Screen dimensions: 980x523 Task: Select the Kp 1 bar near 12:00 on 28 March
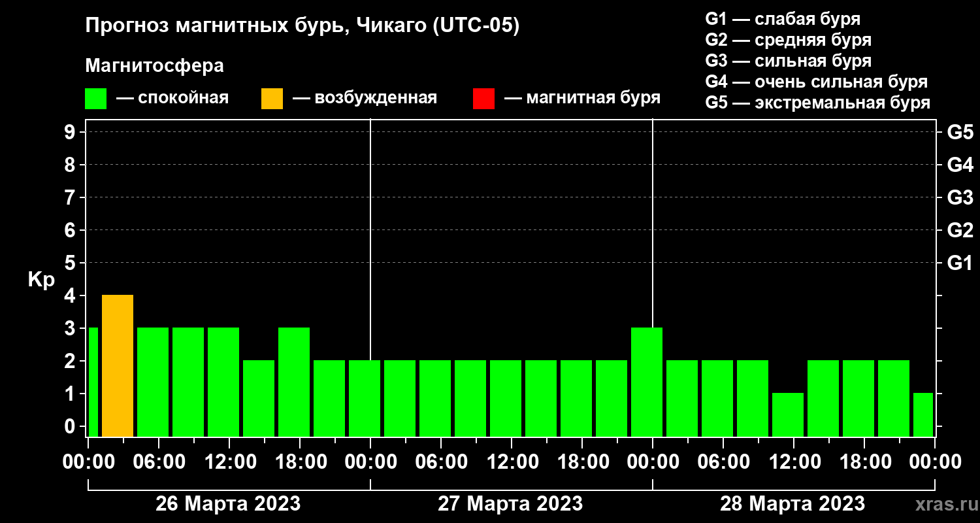click(788, 414)
